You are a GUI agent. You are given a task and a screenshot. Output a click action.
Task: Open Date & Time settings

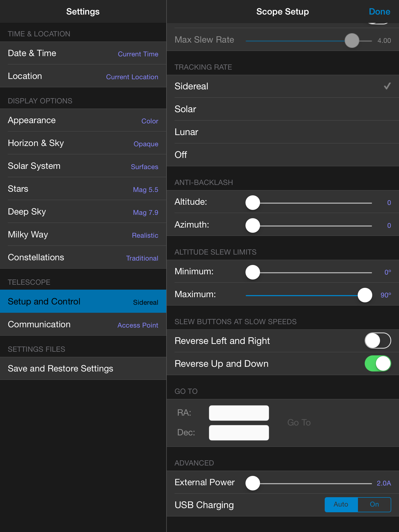tap(83, 53)
